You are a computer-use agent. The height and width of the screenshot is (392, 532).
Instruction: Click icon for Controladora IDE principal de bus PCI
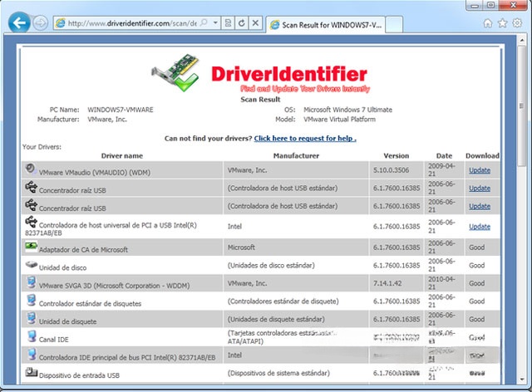pyautogui.click(x=32, y=355)
